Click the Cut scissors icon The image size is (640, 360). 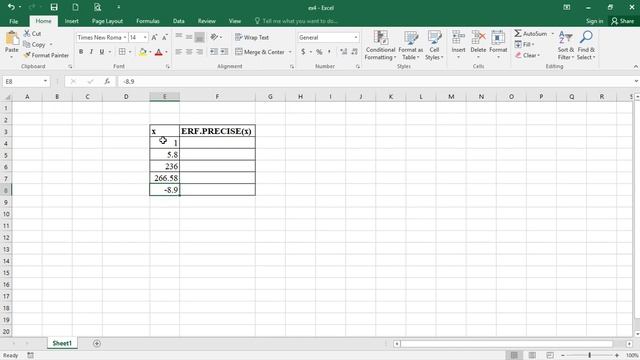click(27, 33)
